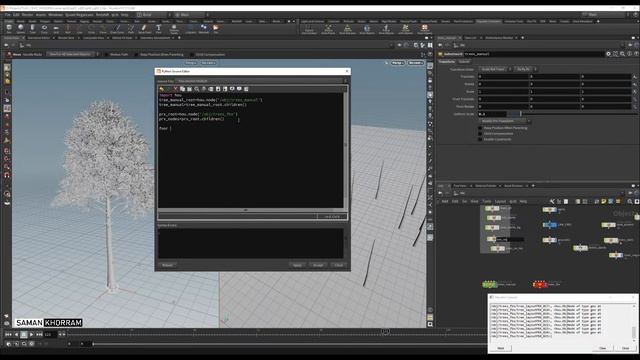
Task: Select the Sphere shelf tool
Action: pyautogui.click(x=21, y=29)
